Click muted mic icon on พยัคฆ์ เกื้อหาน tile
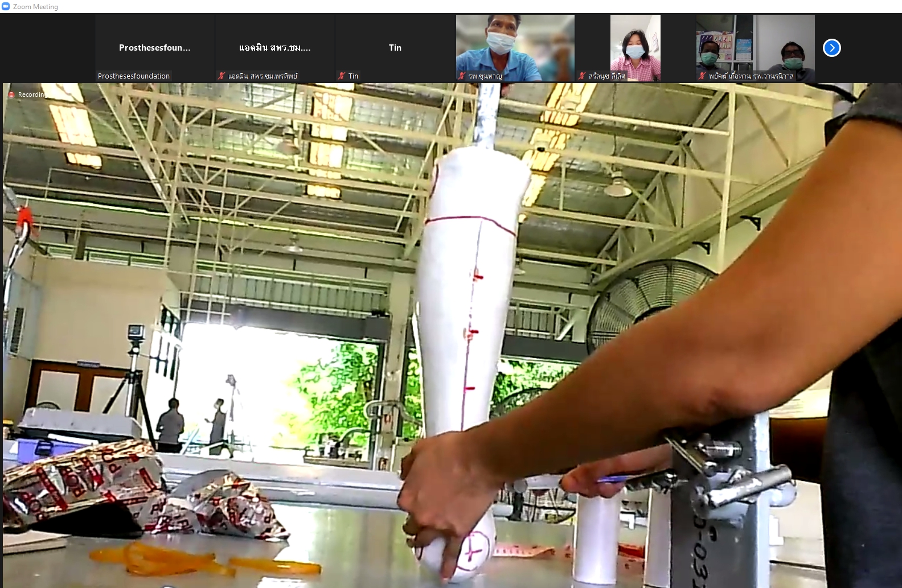This screenshot has width=902, height=588. (x=702, y=76)
